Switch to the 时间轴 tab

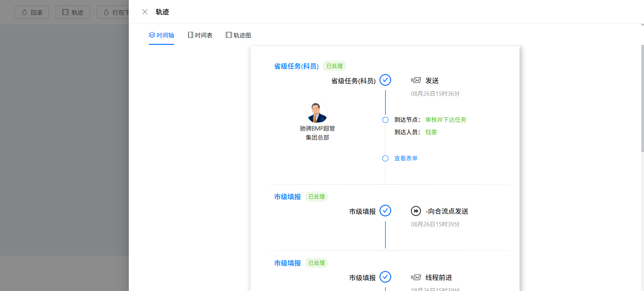(161, 35)
